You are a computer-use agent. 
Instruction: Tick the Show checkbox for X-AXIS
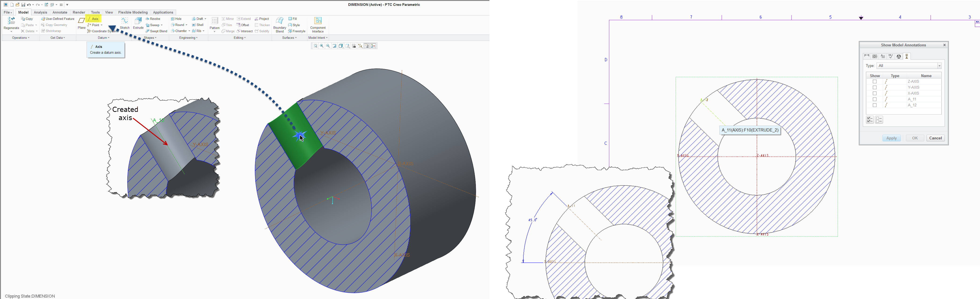click(875, 93)
